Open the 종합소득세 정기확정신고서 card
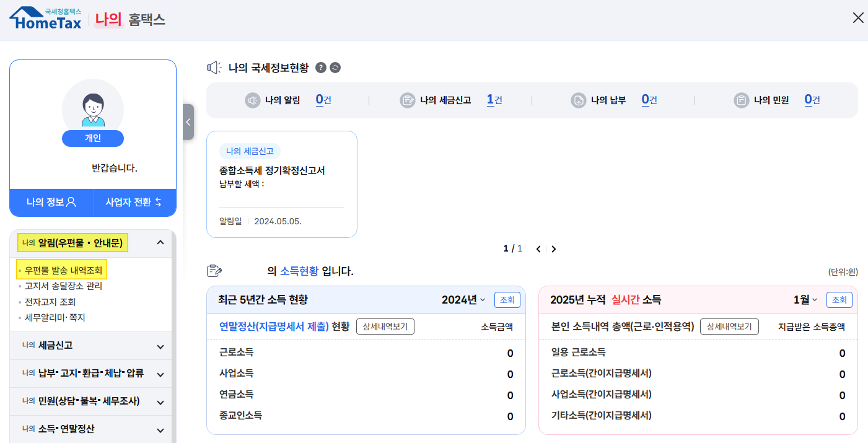868x443 pixels. coord(282,184)
